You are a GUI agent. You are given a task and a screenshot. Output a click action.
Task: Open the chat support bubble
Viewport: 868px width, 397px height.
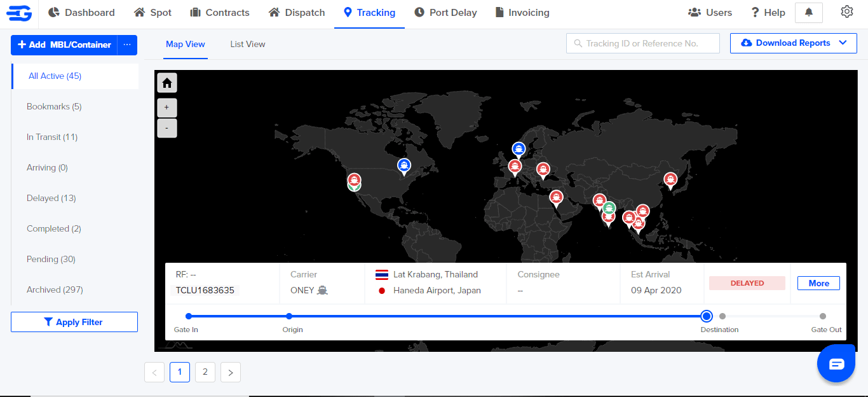[x=836, y=363]
